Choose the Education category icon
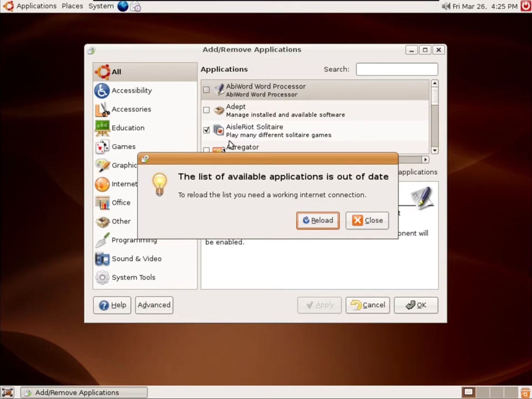Screen dimensions: 532x399 click(x=102, y=128)
